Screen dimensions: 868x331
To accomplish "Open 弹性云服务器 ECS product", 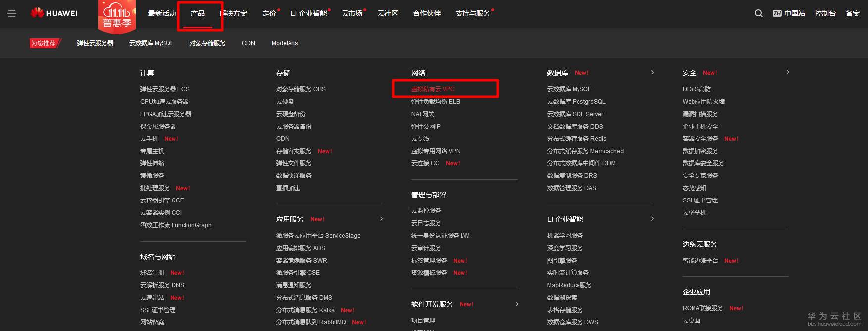I will tap(165, 89).
